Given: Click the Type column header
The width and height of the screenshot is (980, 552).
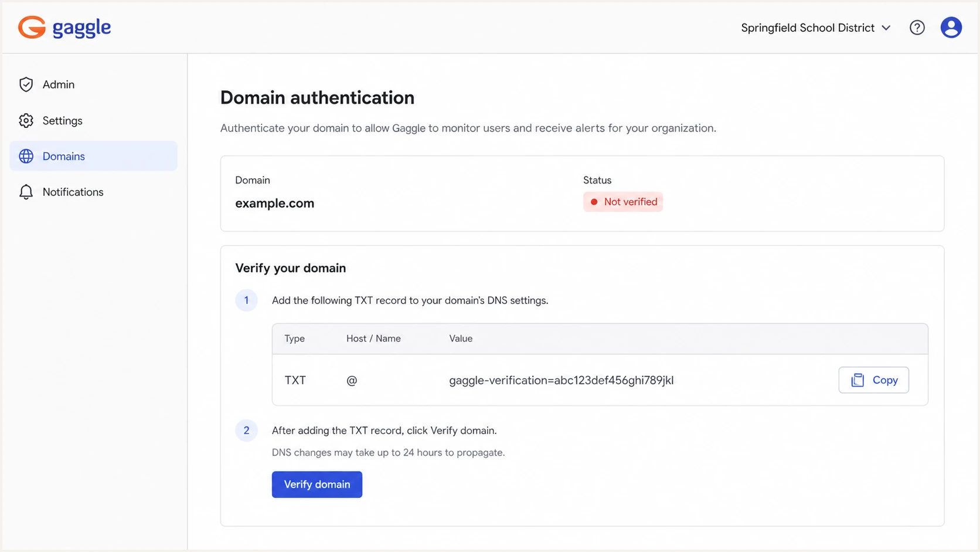Looking at the screenshot, I should pos(294,338).
